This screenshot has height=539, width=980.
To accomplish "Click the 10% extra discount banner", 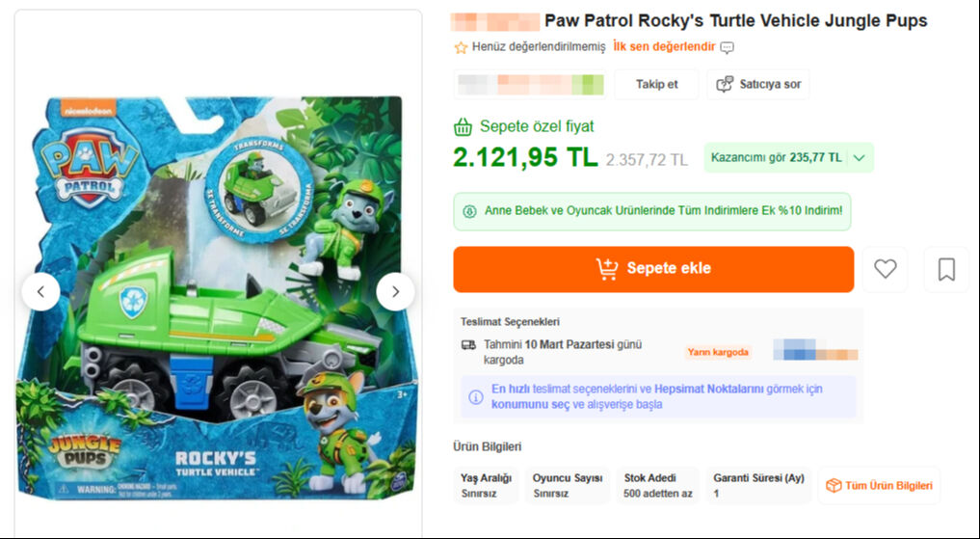I will click(x=652, y=211).
